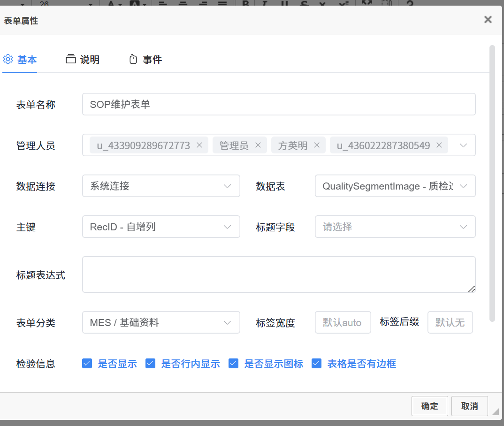Remove the 方英明 tag
The width and height of the screenshot is (504, 426).
coord(316,145)
